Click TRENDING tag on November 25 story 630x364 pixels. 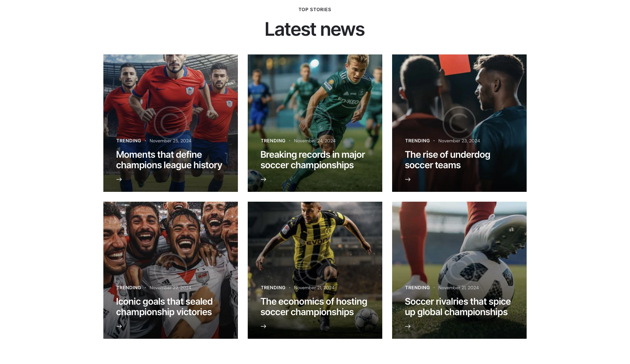coord(129,141)
